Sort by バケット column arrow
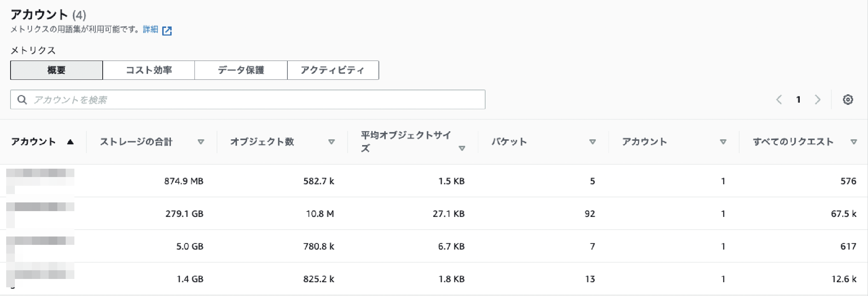The image size is (868, 296). coord(593,142)
